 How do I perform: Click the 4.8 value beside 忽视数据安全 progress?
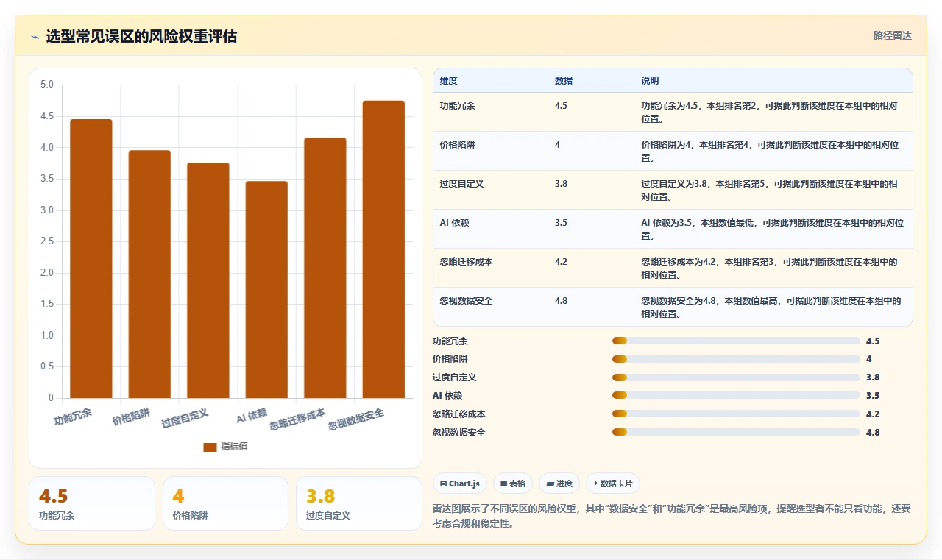873,433
